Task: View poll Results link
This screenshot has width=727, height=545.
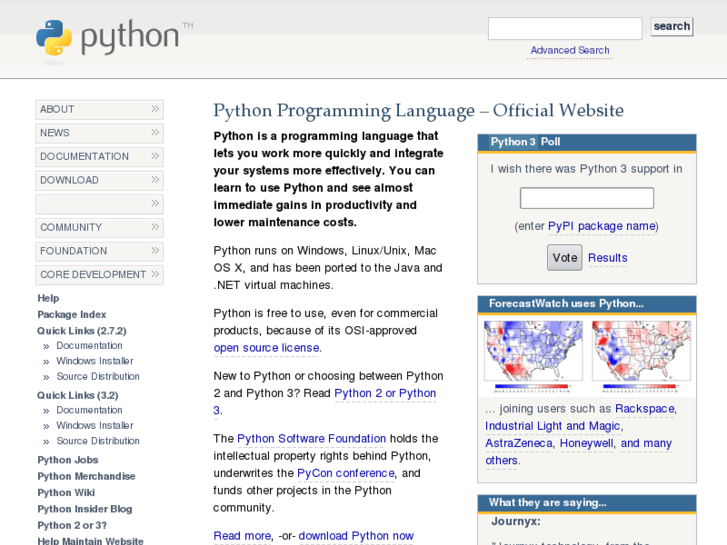Action: coord(607,258)
